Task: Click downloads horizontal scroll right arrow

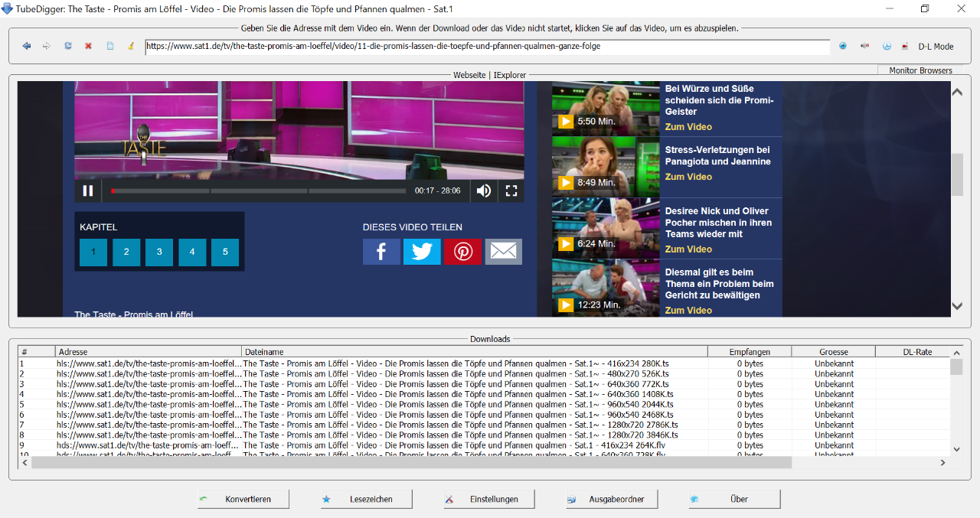Action: [943, 463]
